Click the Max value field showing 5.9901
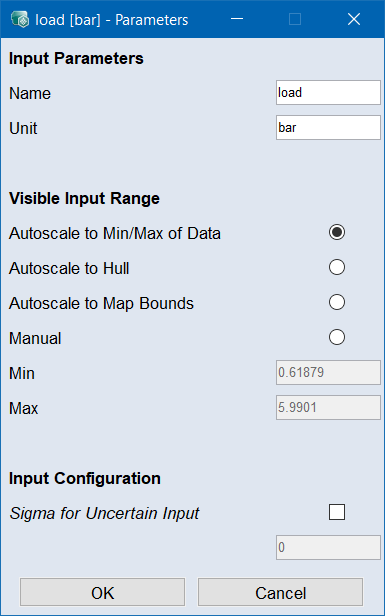 328,407
